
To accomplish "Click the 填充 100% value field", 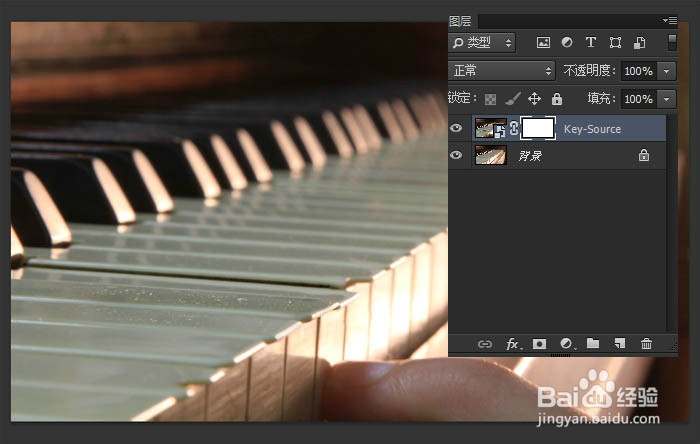I will tap(638, 99).
